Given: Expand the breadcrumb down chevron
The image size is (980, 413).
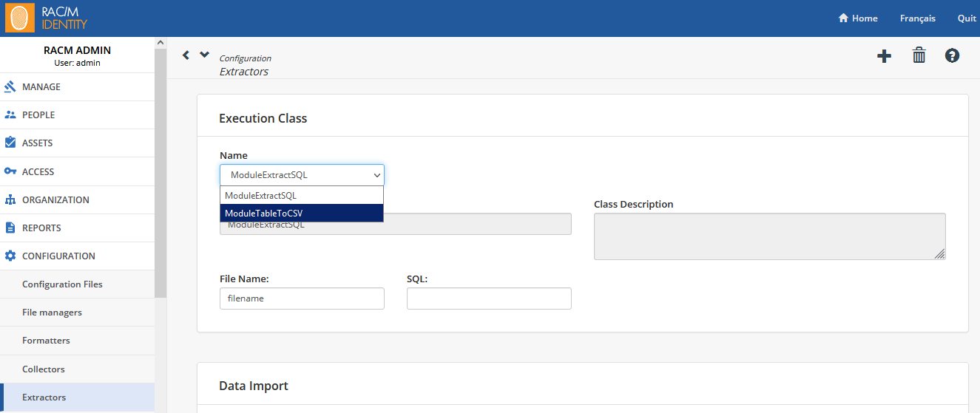Looking at the screenshot, I should (205, 55).
